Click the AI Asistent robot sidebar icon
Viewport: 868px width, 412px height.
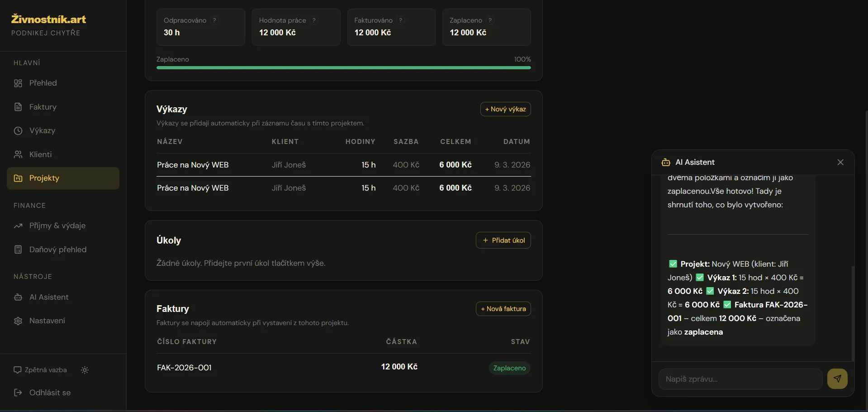point(18,297)
